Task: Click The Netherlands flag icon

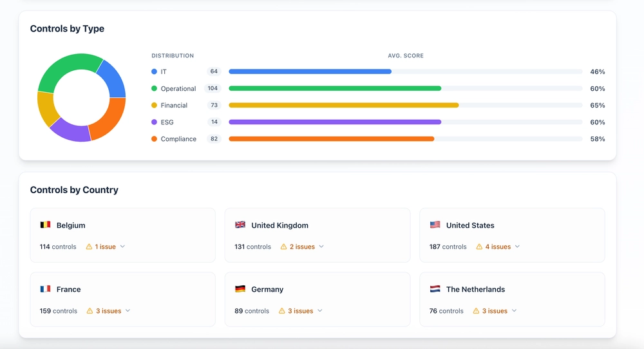Action: (x=435, y=290)
